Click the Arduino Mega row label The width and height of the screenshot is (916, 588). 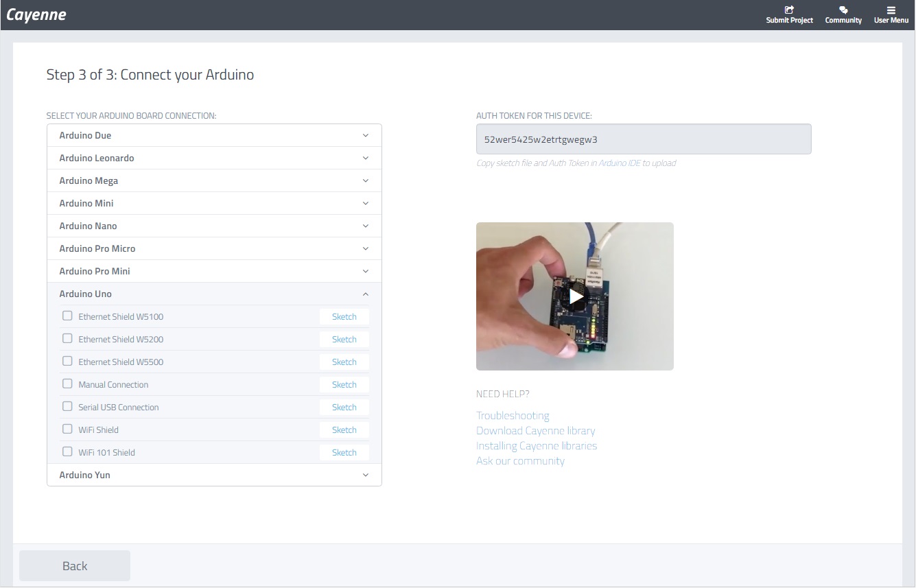click(x=89, y=180)
